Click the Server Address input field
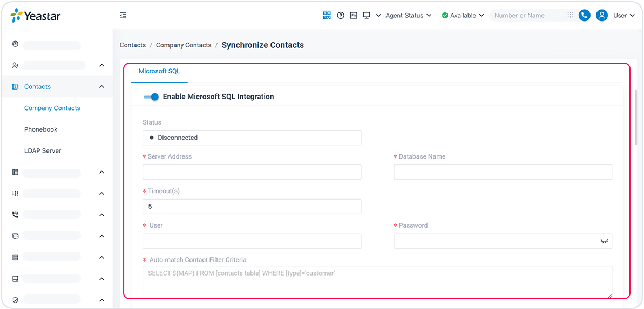 pyautogui.click(x=252, y=172)
